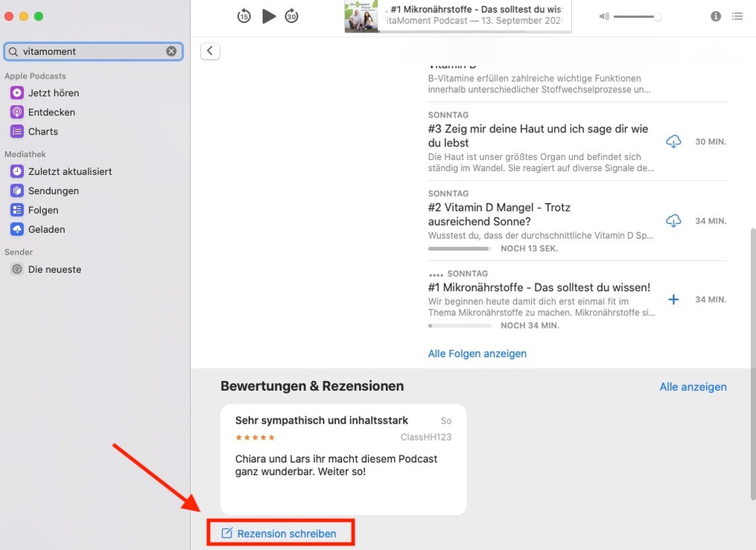This screenshot has width=756, height=550.
Task: Show all reviews via Alle anzeigen
Action: pyautogui.click(x=693, y=387)
